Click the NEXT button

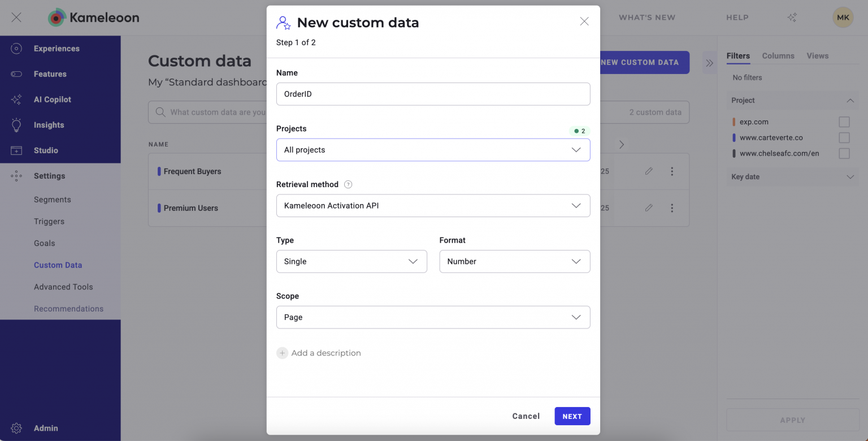[572, 416]
